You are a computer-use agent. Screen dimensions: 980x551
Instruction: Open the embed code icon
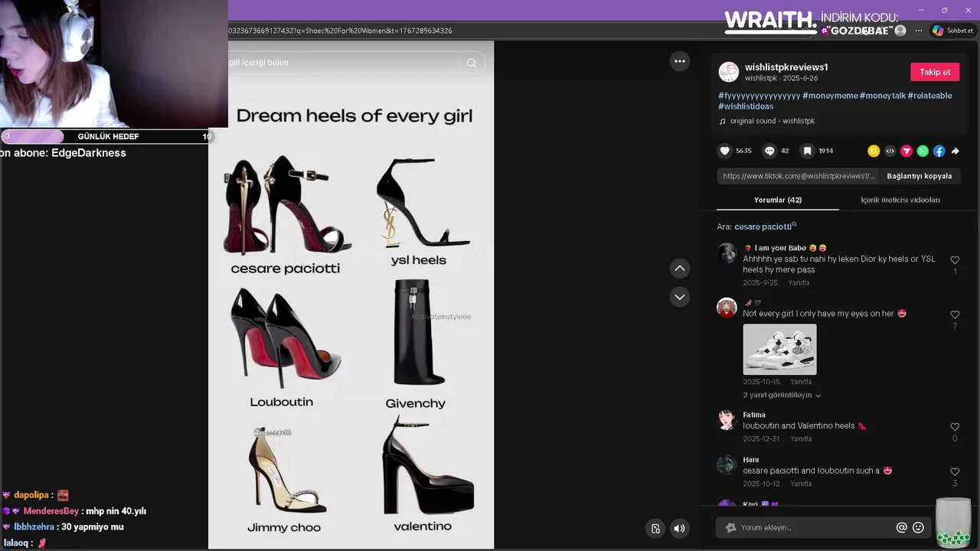click(890, 152)
